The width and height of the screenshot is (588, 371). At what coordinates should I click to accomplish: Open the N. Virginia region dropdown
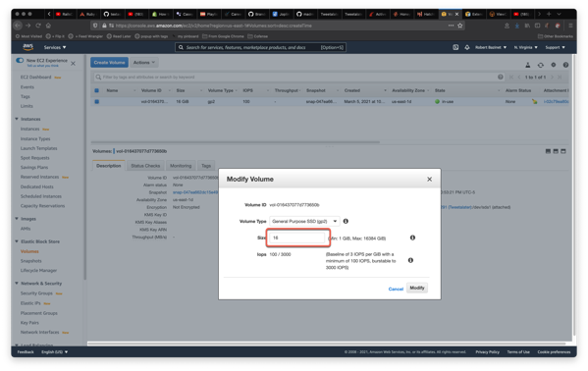526,47
